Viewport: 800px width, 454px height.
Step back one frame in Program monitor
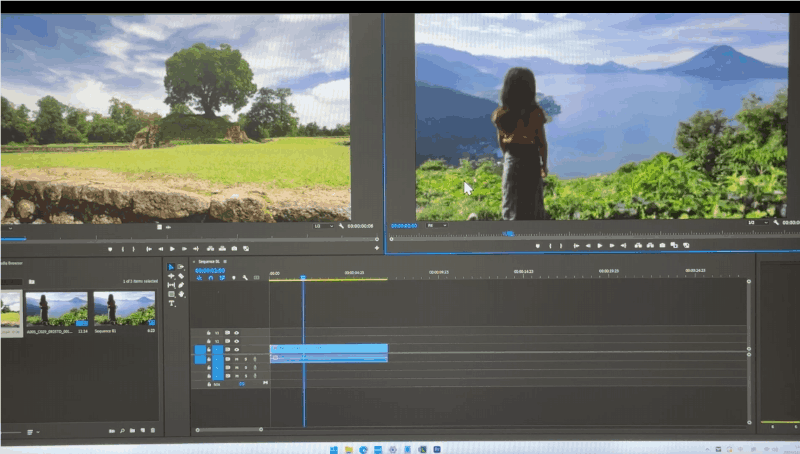coord(588,246)
